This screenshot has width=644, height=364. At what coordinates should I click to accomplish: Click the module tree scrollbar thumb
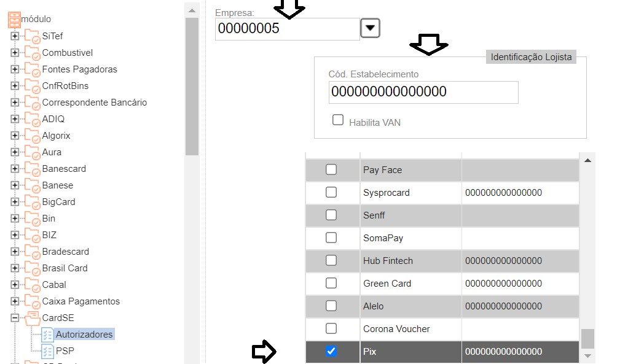(x=192, y=86)
